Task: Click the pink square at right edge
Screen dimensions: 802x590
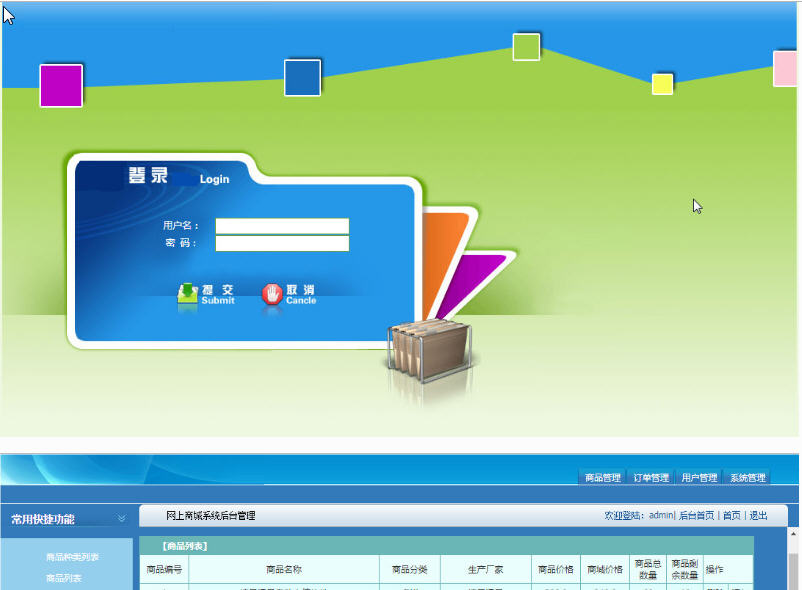Action: [x=786, y=69]
